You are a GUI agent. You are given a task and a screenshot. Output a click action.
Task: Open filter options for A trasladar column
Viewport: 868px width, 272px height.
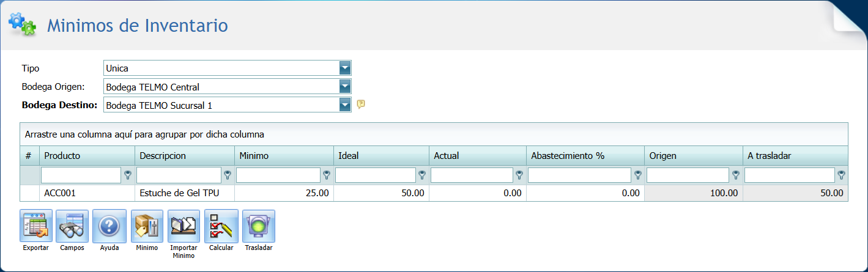point(842,175)
